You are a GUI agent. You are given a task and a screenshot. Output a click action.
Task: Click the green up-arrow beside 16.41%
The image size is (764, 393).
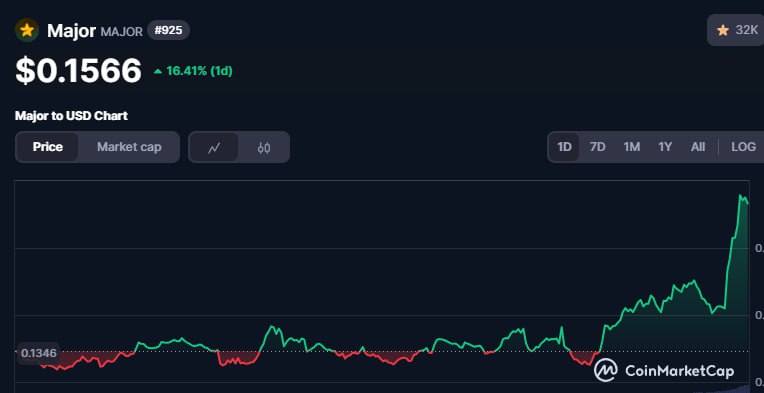(x=158, y=72)
